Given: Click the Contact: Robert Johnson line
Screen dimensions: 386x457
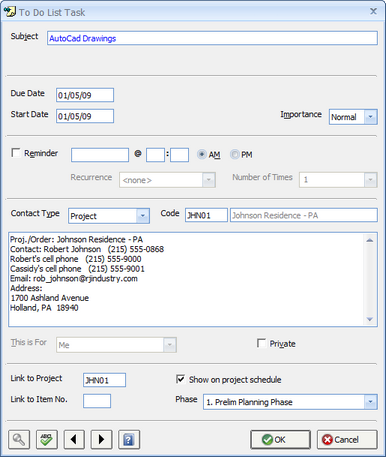Looking at the screenshot, I should [87, 249].
